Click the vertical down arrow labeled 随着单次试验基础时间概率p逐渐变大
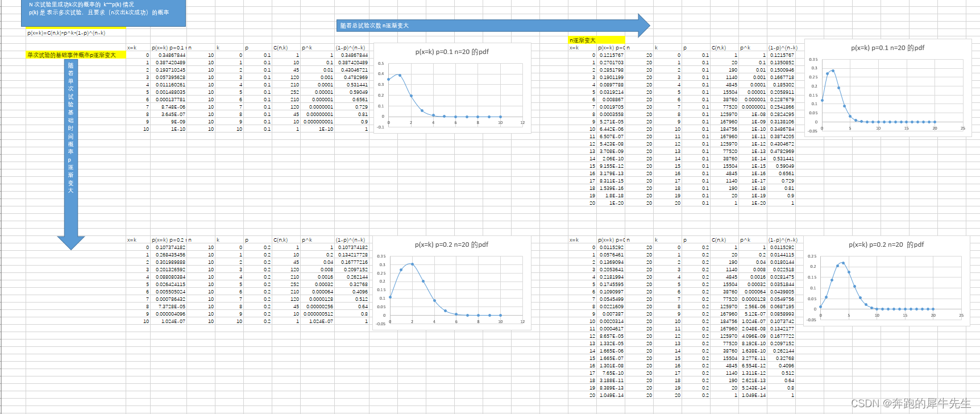Image resolution: width=980 pixels, height=414 pixels. (71, 154)
